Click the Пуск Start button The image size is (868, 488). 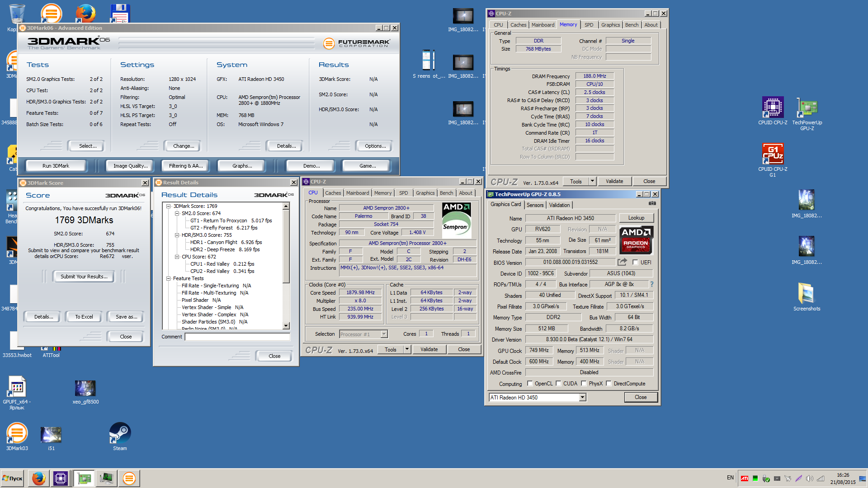pos(13,478)
